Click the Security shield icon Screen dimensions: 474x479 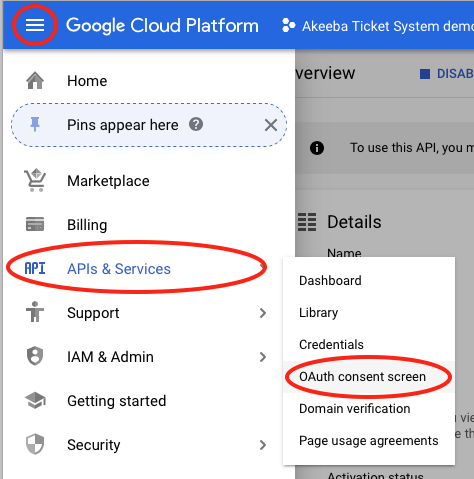point(35,444)
